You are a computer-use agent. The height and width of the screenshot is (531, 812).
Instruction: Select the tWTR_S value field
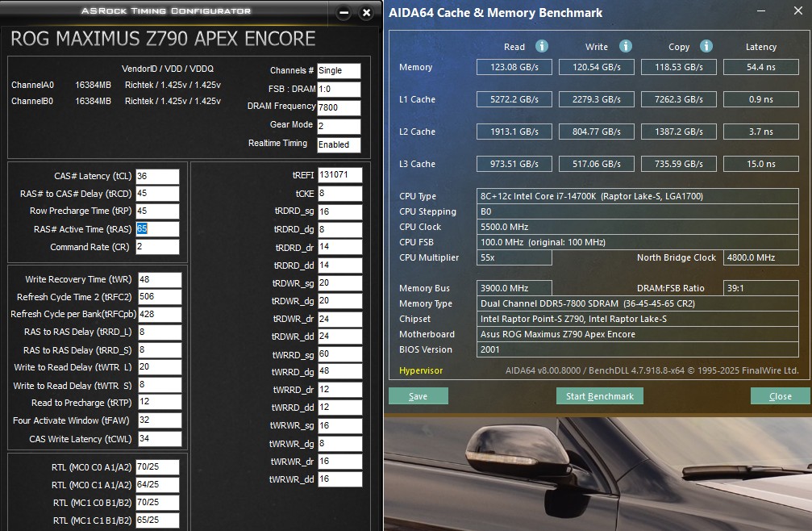160,385
